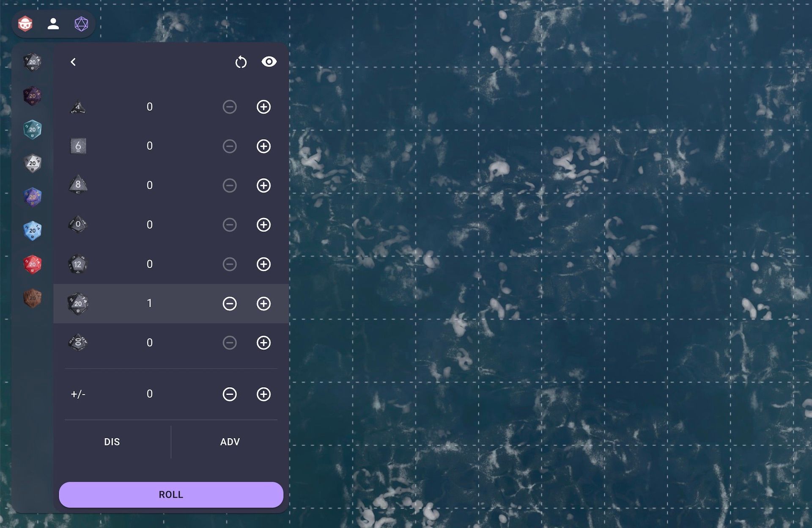
Task: Enable disadvantage with DIS
Action: [112, 442]
